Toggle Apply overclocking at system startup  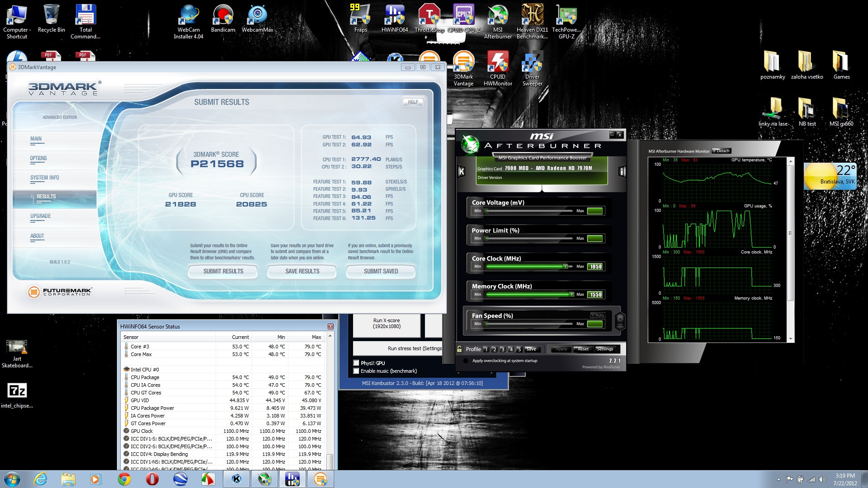click(x=466, y=361)
